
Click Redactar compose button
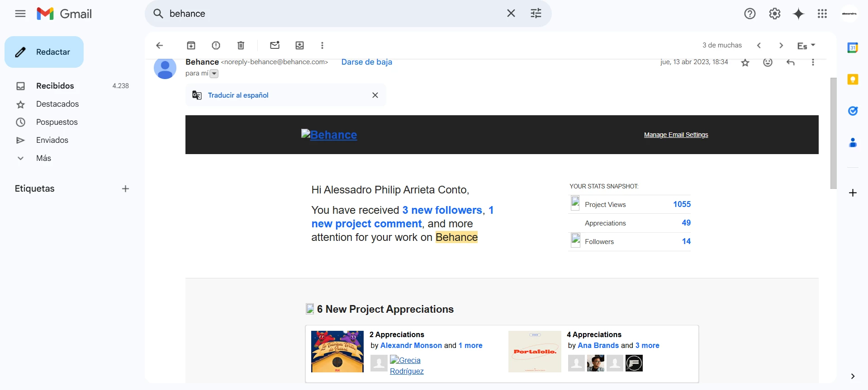44,52
